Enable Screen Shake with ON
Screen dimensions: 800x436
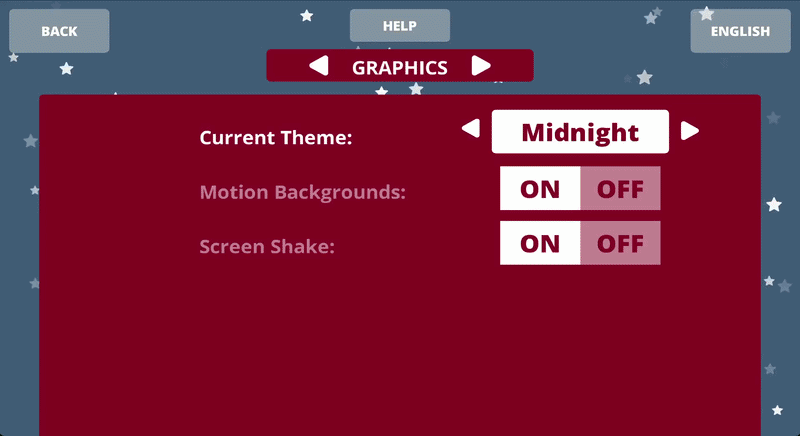tap(540, 244)
